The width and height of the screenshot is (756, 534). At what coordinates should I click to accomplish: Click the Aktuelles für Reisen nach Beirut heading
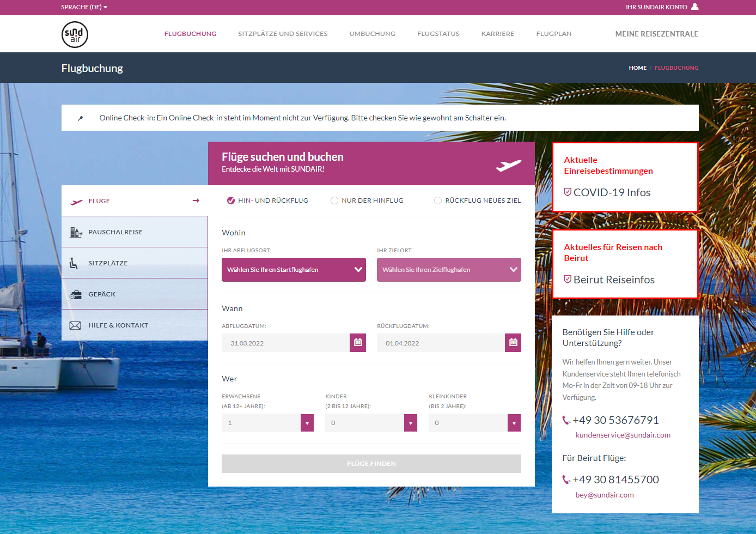[x=613, y=252]
